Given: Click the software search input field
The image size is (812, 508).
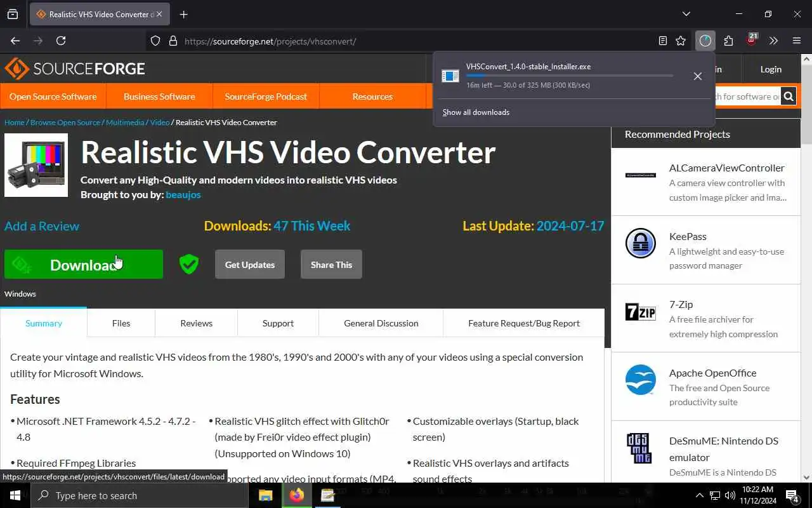Looking at the screenshot, I should (x=748, y=97).
